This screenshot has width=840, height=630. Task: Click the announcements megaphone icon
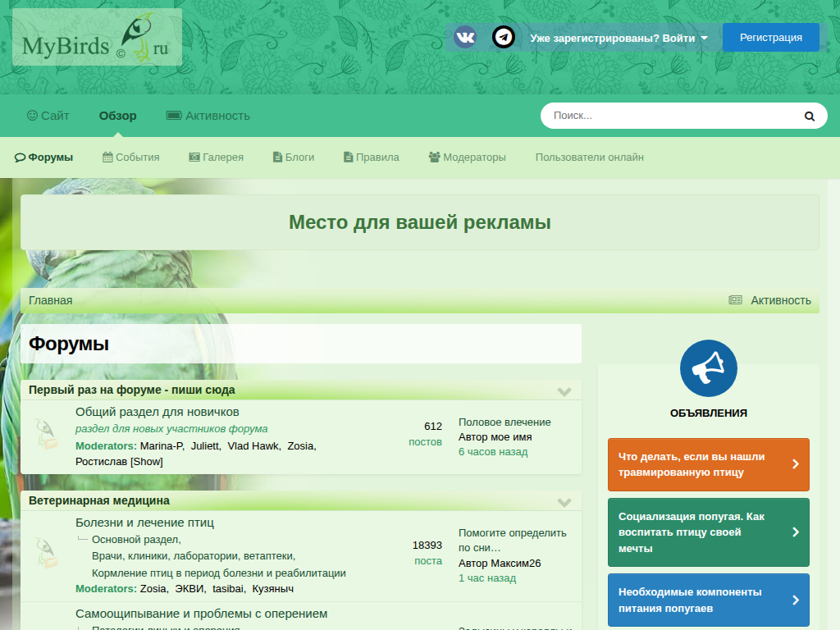click(x=708, y=368)
